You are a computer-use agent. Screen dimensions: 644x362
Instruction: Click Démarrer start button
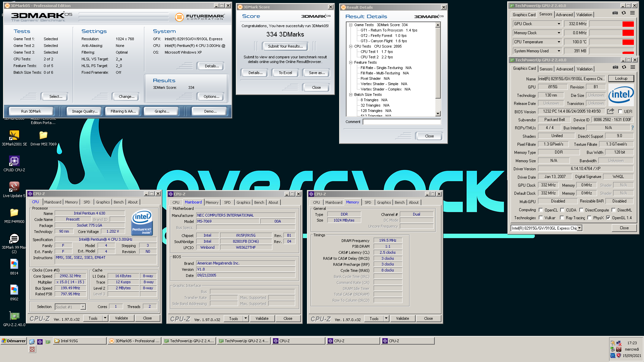pos(13,341)
